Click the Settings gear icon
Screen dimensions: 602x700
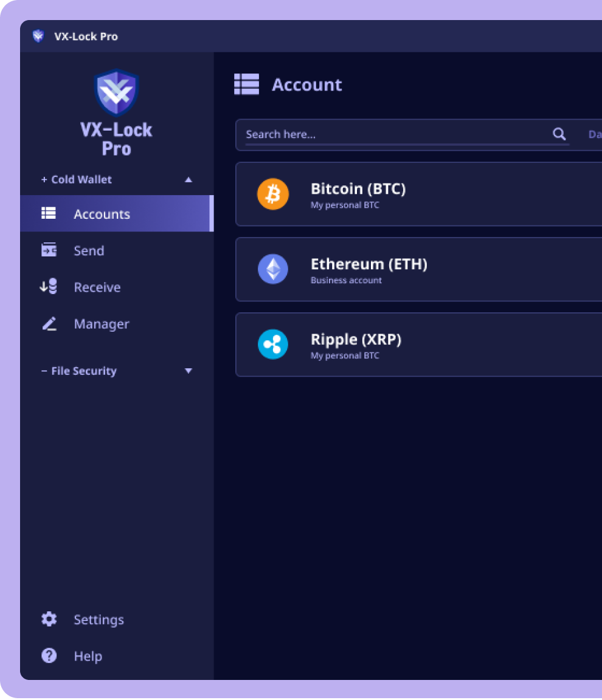pos(49,619)
